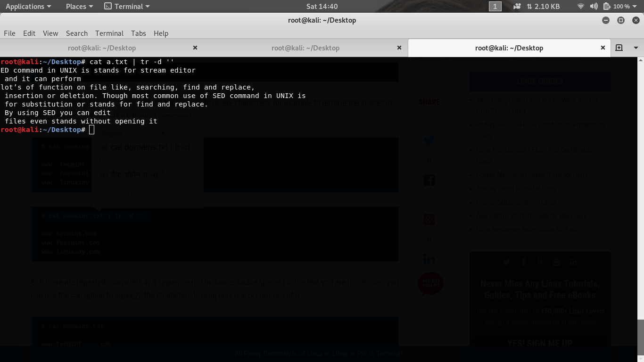Share the article on Google+

click(x=429, y=219)
